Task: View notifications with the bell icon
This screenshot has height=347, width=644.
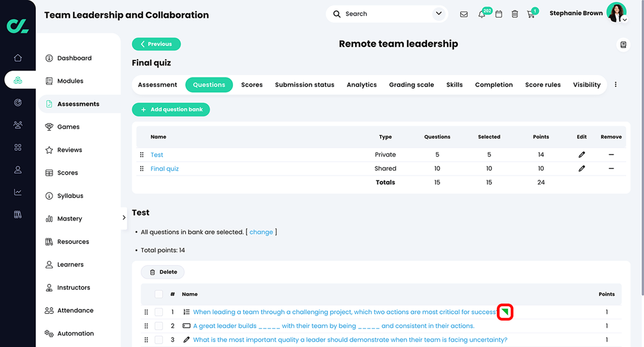Action: click(x=481, y=14)
